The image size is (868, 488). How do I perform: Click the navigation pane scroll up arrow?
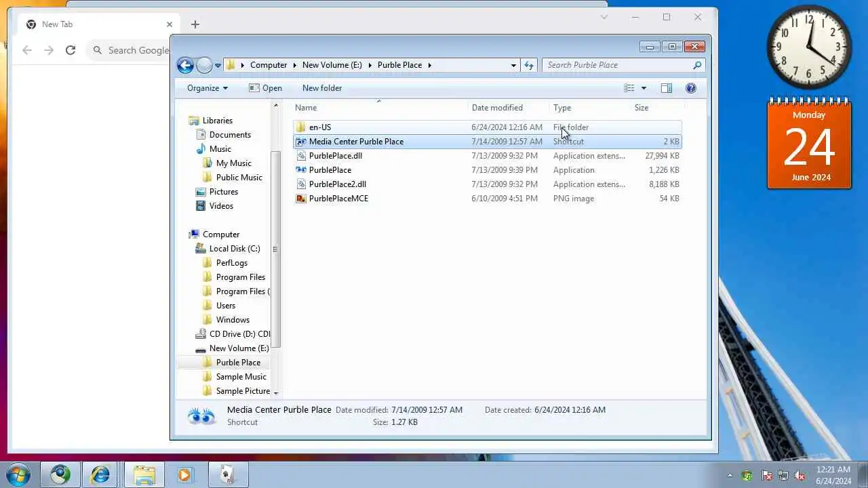coord(275,105)
